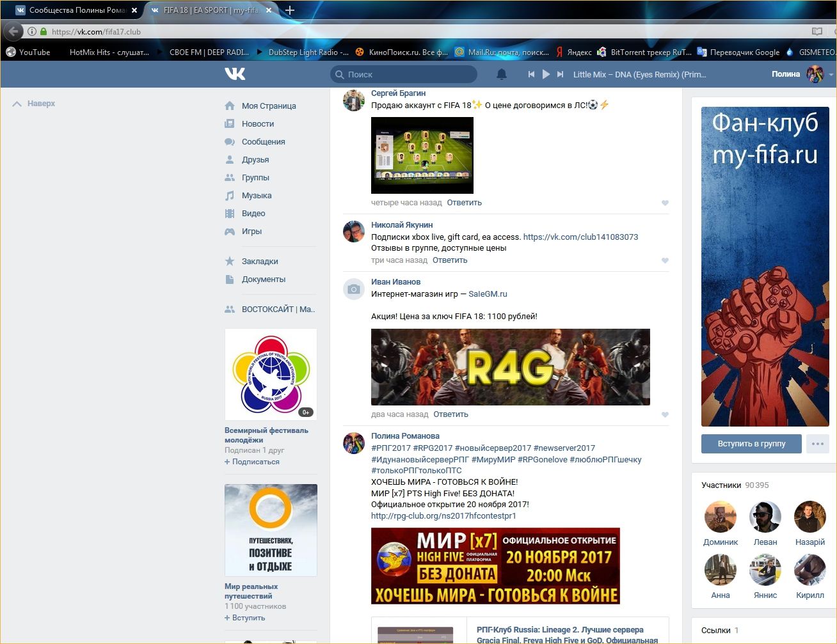The height and width of the screenshot is (644, 837).
Task: Like Николай Якунин's comment via heart
Action: pyautogui.click(x=665, y=260)
